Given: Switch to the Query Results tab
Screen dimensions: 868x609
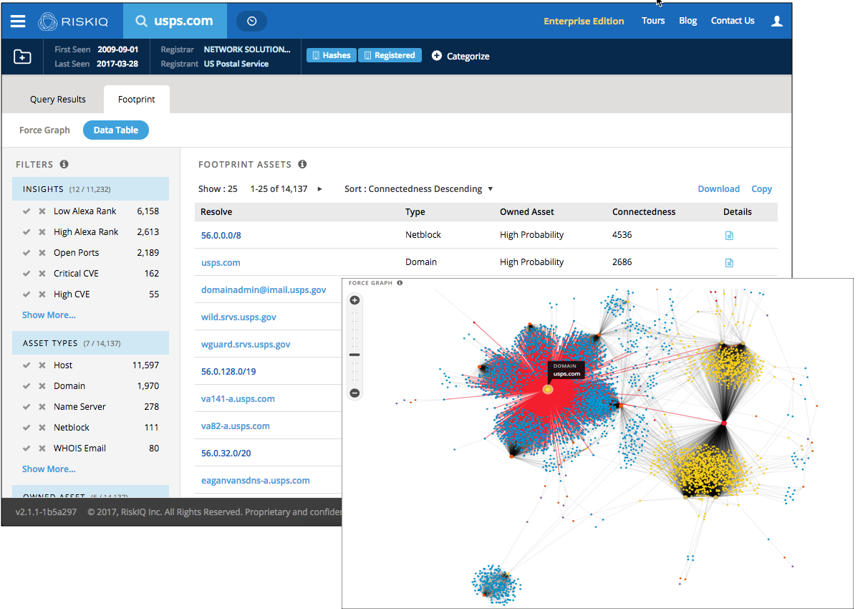Looking at the screenshot, I should pos(58,100).
